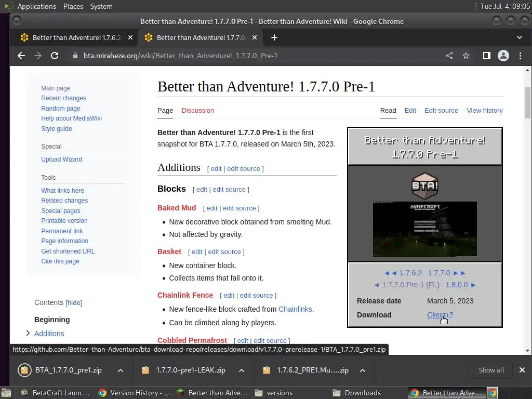This screenshot has height=399, width=532.
Task: Expand the Additions contents section
Action: click(x=28, y=333)
